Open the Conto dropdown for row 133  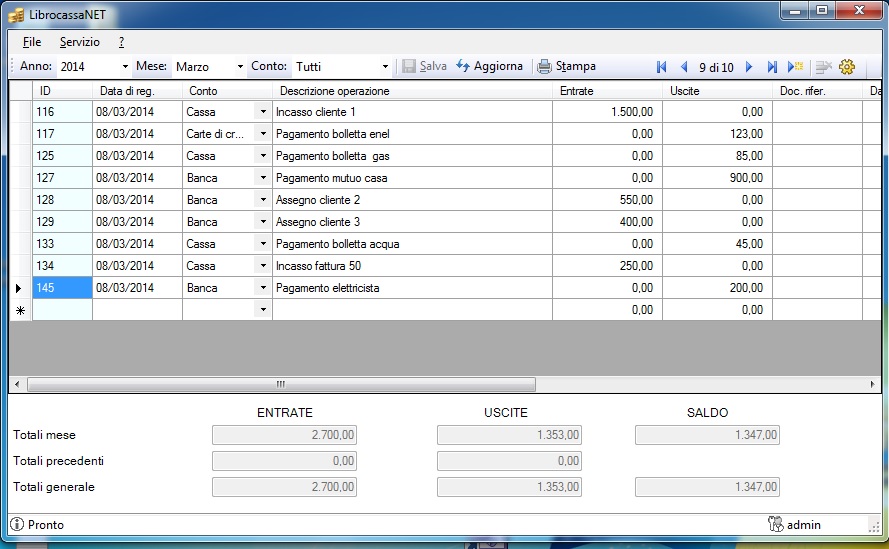coord(263,244)
